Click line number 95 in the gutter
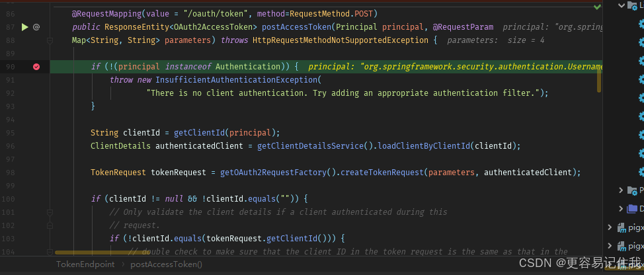This screenshot has height=275, width=644. point(11,133)
